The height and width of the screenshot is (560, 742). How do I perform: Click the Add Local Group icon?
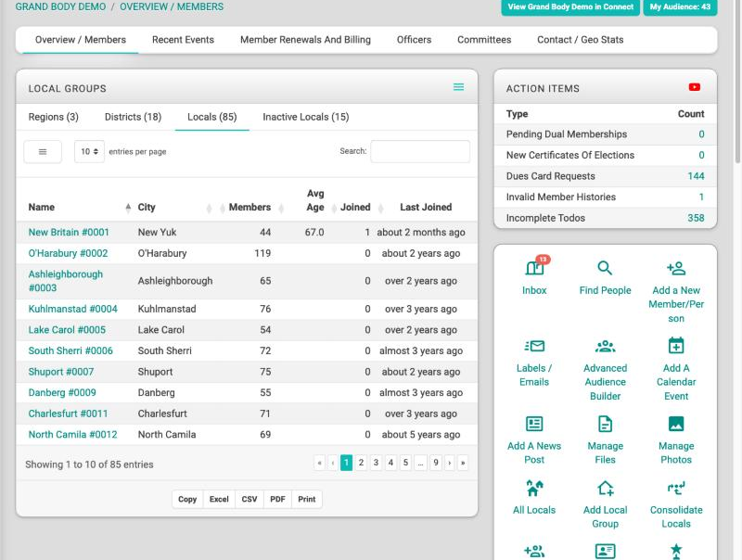[606, 488]
